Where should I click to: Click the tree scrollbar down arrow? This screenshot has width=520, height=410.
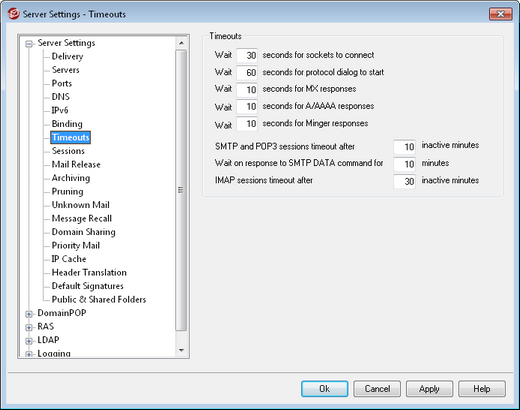pyautogui.click(x=181, y=350)
